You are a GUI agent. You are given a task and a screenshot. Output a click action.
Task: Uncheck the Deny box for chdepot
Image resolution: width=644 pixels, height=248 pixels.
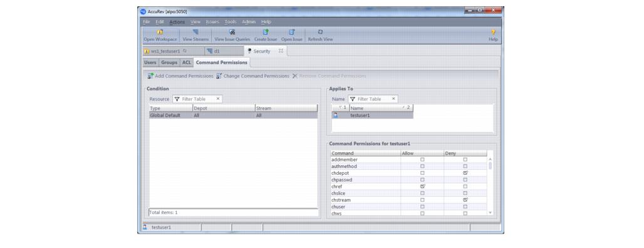(465, 173)
